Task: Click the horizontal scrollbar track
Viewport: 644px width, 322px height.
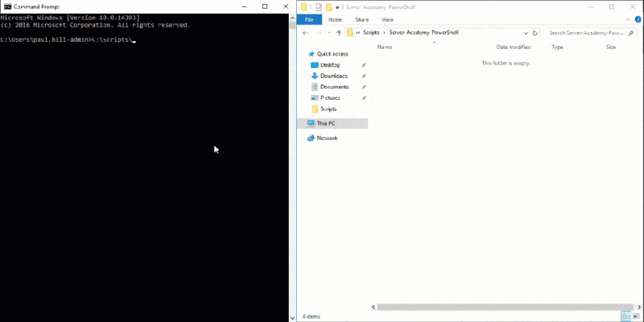Action: [x=499, y=307]
